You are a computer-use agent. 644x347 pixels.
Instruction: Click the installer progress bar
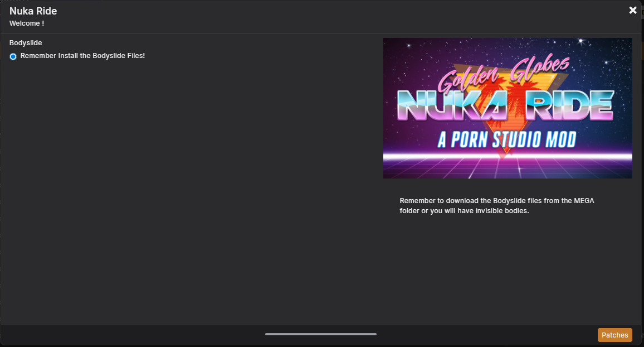pos(321,334)
